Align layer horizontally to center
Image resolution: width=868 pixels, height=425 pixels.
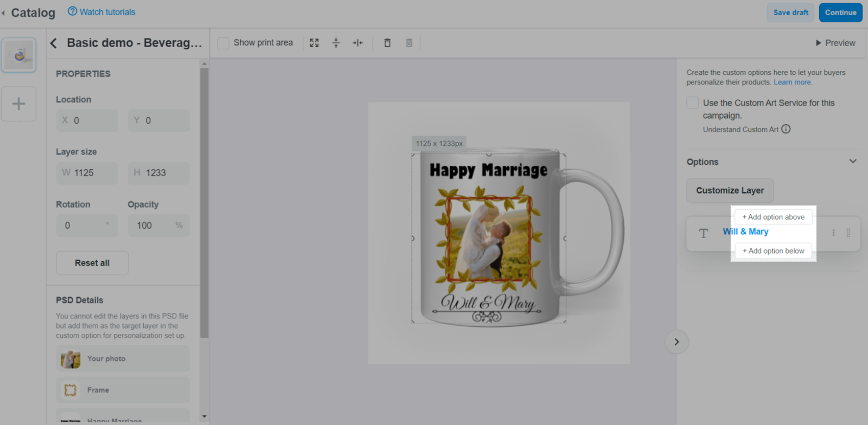[x=358, y=43]
